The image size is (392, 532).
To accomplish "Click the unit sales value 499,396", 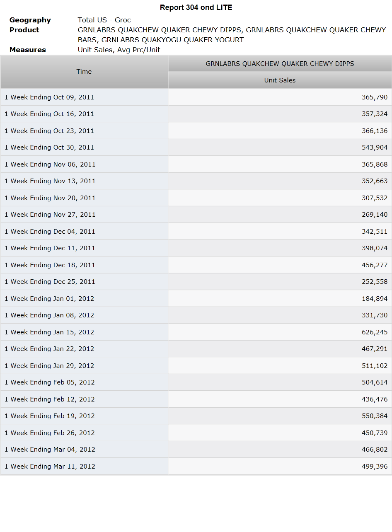I will coord(375,466).
